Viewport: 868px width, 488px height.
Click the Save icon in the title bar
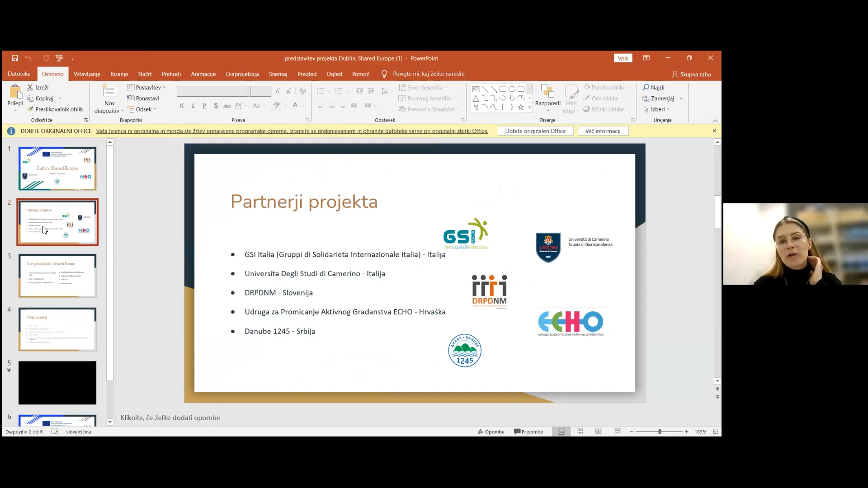[x=15, y=58]
